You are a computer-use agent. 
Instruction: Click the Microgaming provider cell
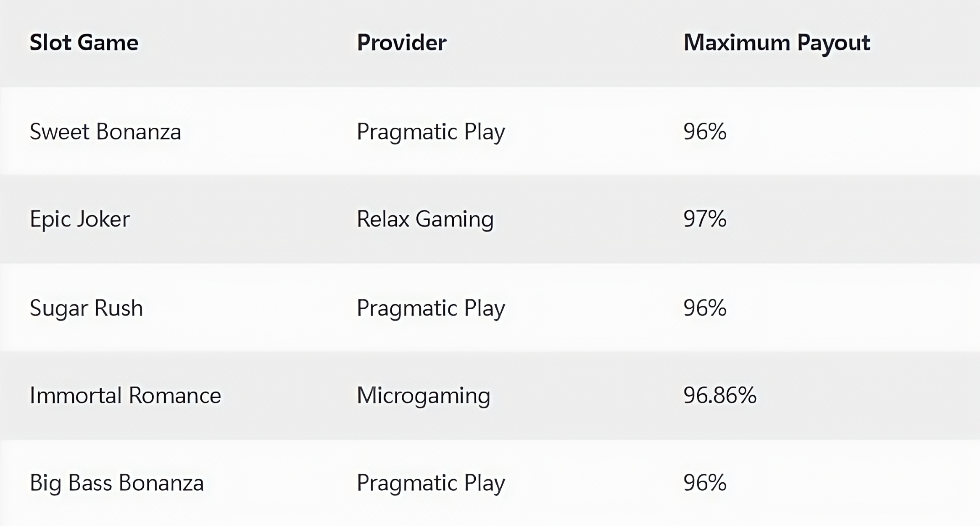[x=423, y=397]
